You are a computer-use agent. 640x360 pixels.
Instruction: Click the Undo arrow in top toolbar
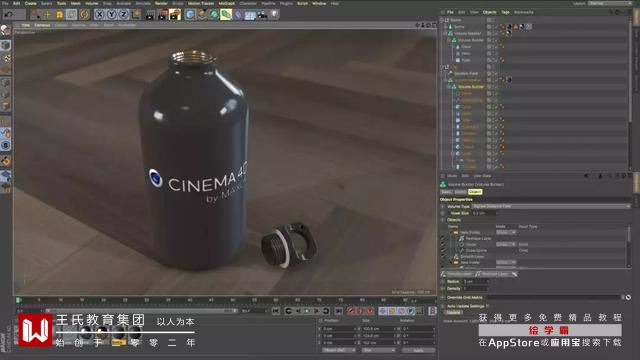coord(9,15)
